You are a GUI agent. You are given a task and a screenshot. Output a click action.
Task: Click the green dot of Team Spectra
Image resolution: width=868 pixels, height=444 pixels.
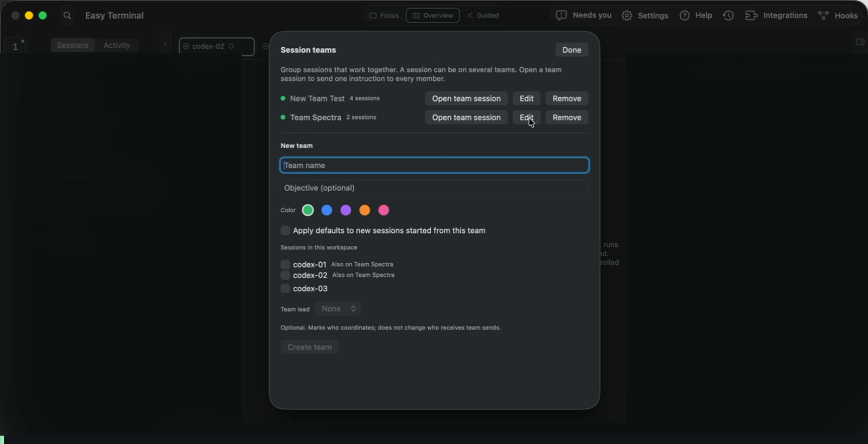click(x=283, y=117)
